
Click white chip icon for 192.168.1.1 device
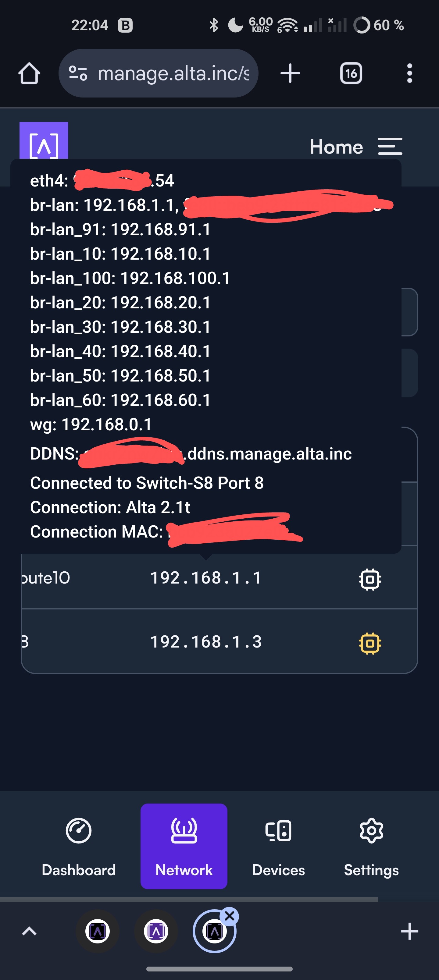click(370, 579)
